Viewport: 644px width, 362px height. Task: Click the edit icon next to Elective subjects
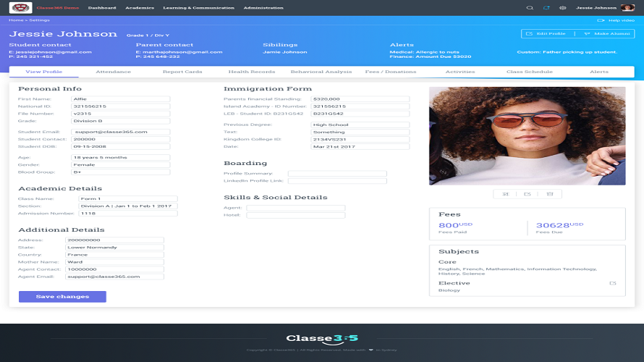click(x=613, y=283)
